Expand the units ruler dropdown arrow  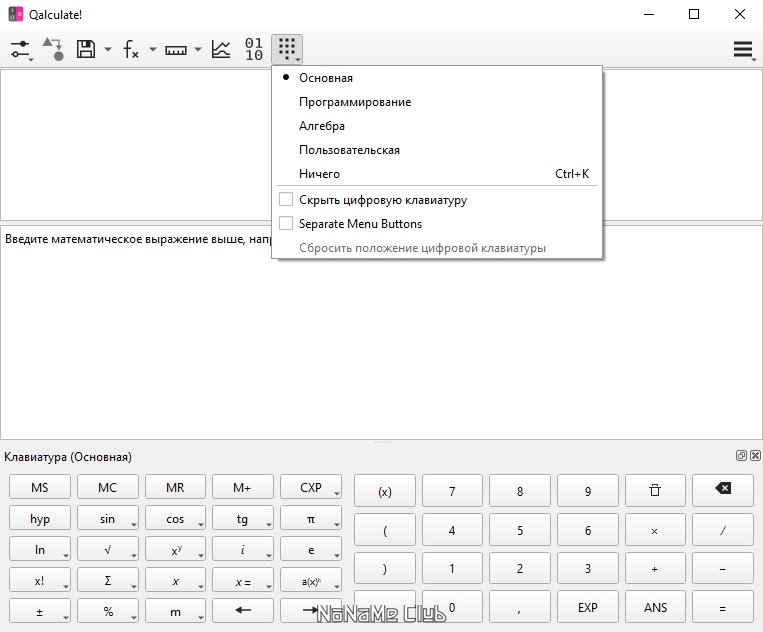198,50
